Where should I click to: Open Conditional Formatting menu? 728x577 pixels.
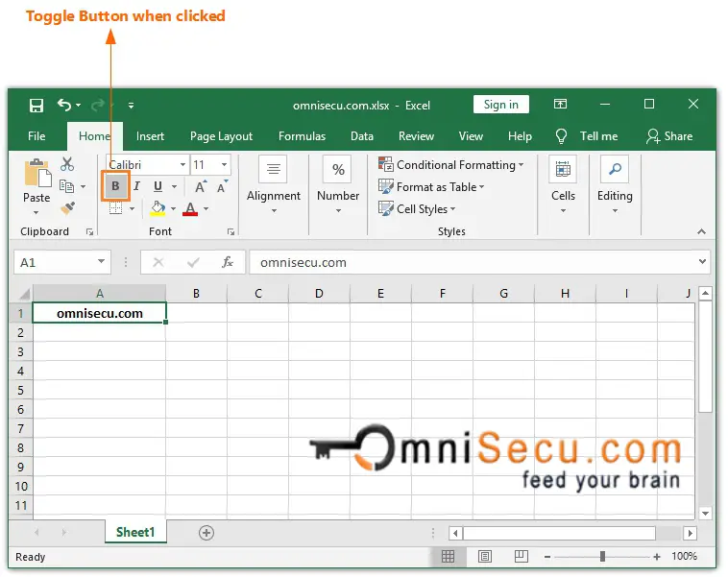tap(450, 165)
